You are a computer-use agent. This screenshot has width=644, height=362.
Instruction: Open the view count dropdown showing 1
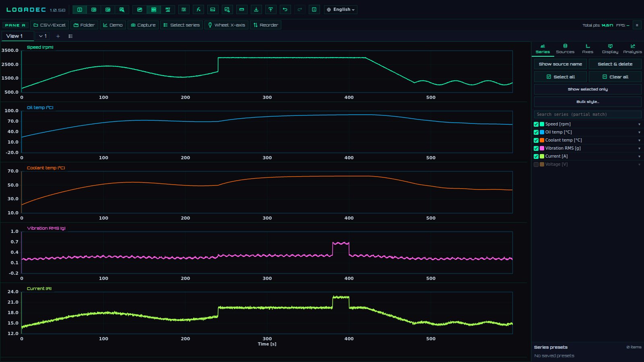click(x=43, y=36)
